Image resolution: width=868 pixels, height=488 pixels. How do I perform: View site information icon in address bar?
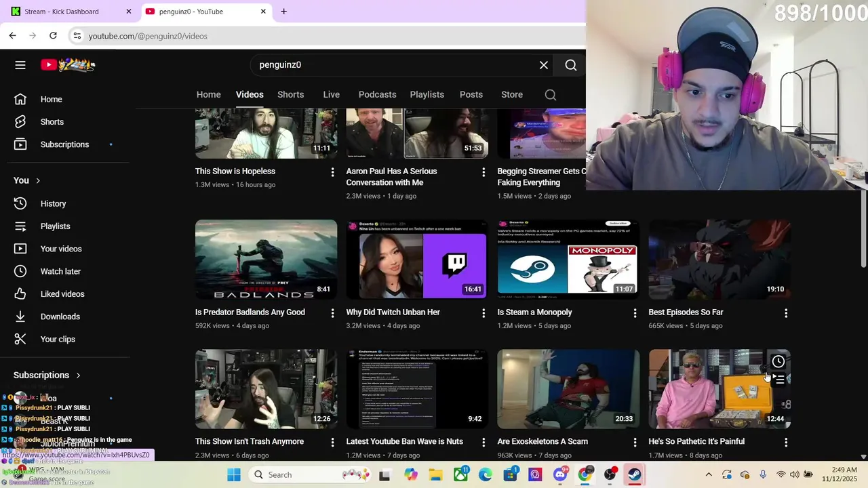point(77,36)
